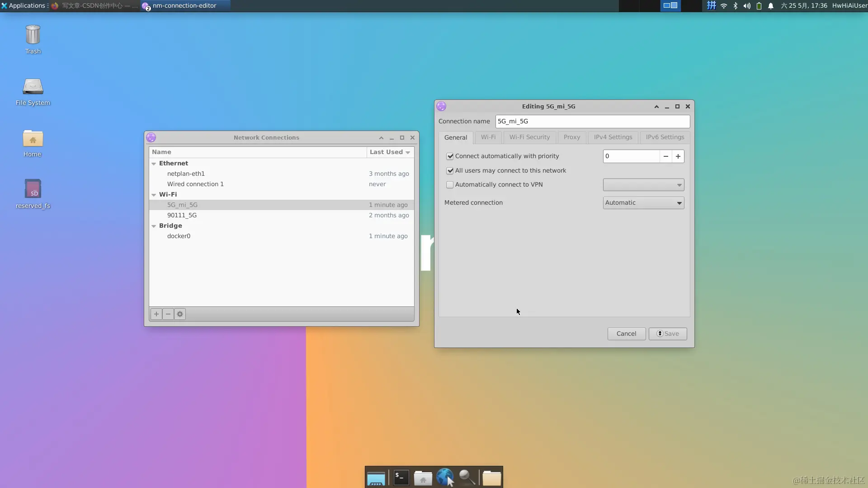868x488 pixels.
Task: Click the Connection name text field
Action: tap(592, 122)
